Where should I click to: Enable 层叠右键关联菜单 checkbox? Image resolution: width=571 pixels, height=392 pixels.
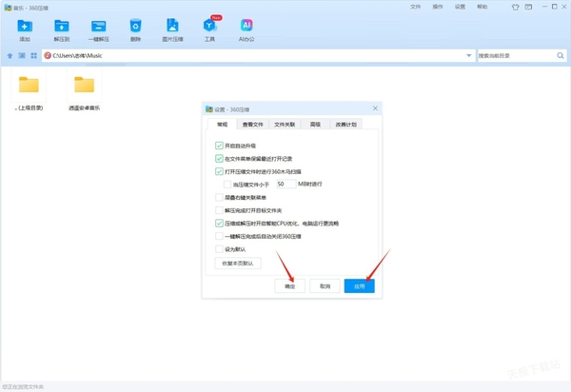[x=219, y=197]
